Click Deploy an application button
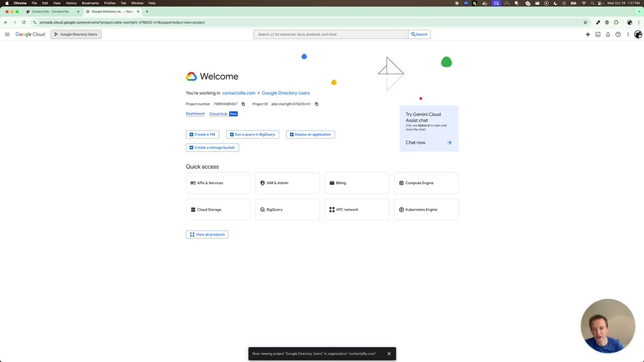The height and width of the screenshot is (362, 644). click(310, 134)
